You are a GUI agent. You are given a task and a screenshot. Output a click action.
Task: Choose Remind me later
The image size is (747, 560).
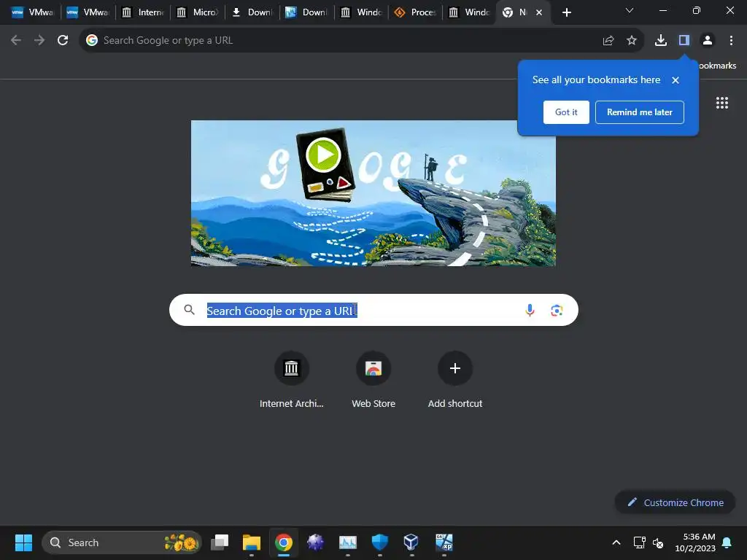coord(639,112)
